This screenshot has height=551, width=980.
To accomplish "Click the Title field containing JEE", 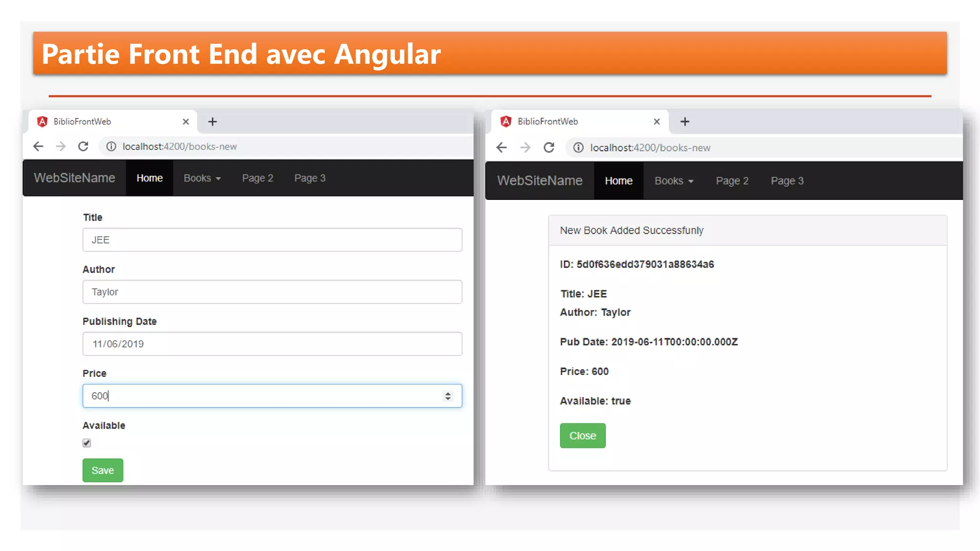I will (272, 240).
